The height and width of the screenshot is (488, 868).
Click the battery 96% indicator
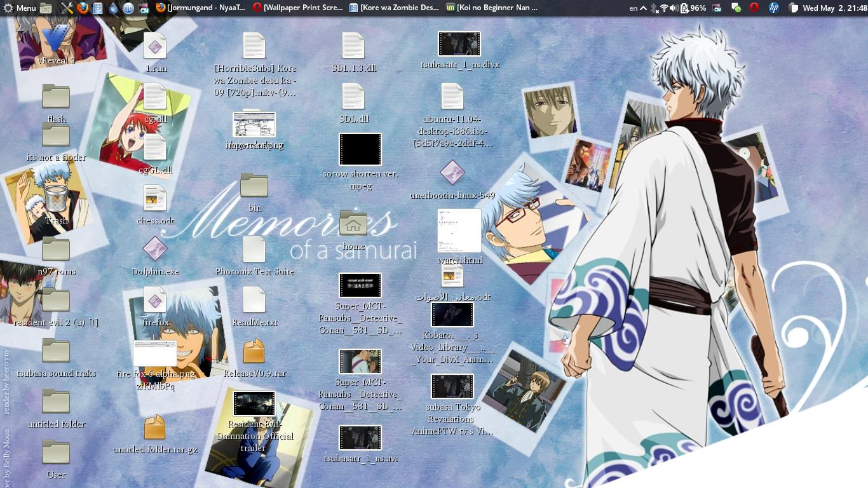pos(693,8)
